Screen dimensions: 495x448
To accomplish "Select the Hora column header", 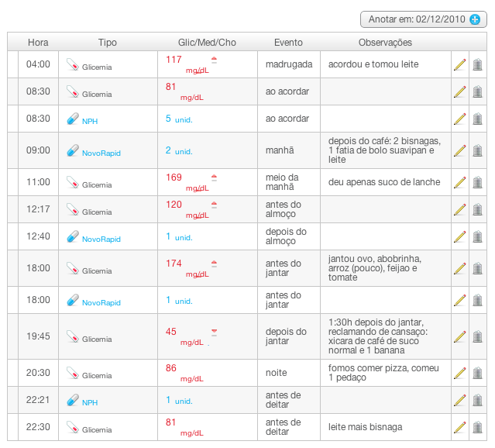I will coord(38,43).
